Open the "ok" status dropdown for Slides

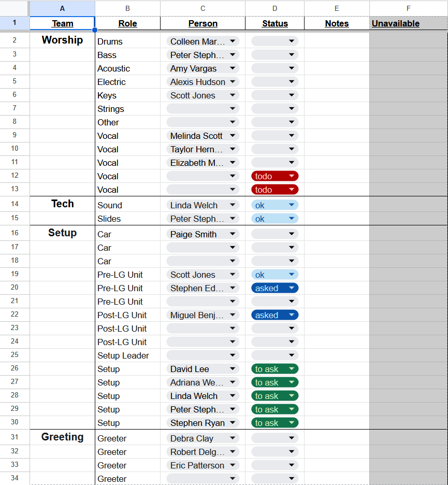(274, 218)
